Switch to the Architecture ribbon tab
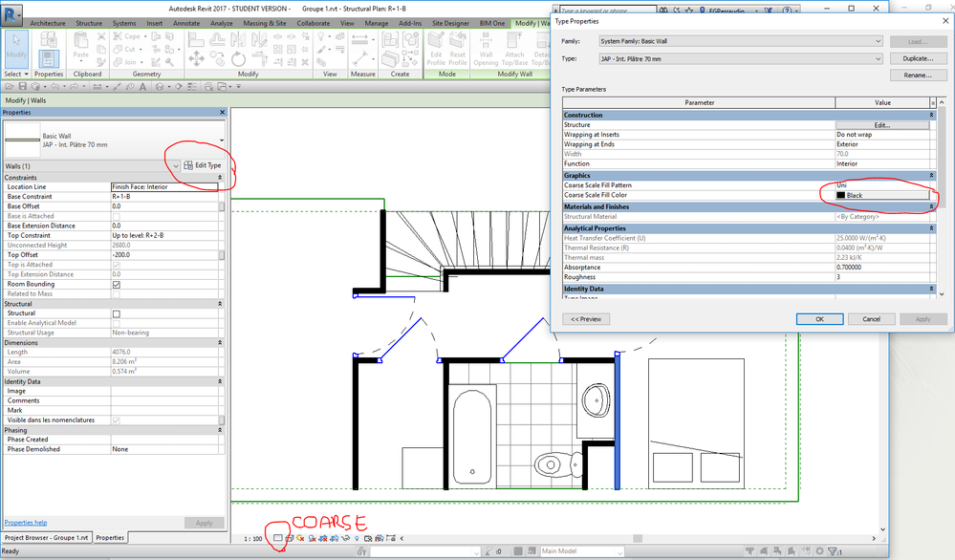955x560 pixels. click(x=48, y=23)
